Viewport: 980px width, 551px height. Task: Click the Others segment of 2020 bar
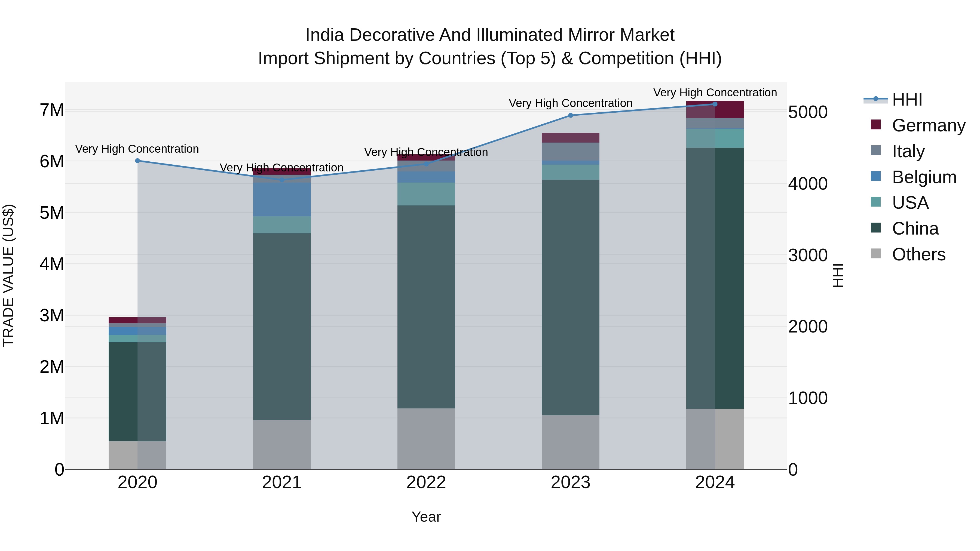(138, 455)
